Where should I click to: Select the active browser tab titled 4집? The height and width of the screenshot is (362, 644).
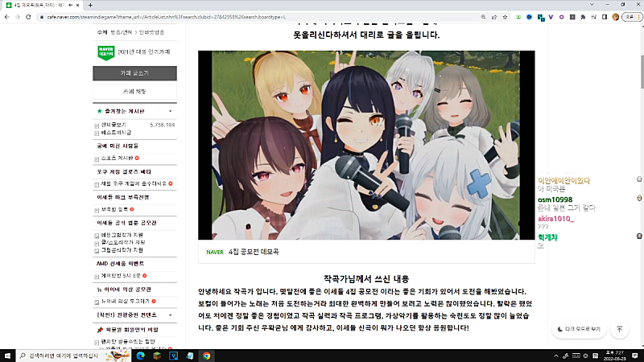pyautogui.click(x=43, y=5)
